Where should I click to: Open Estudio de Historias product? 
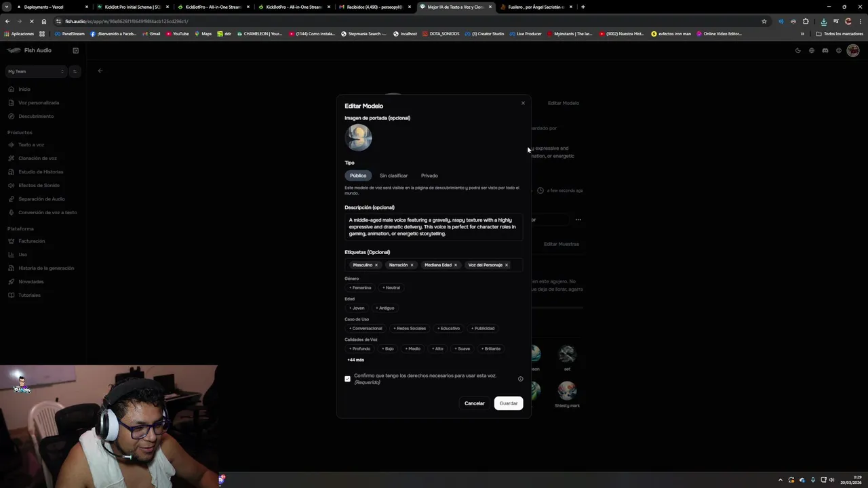point(41,171)
